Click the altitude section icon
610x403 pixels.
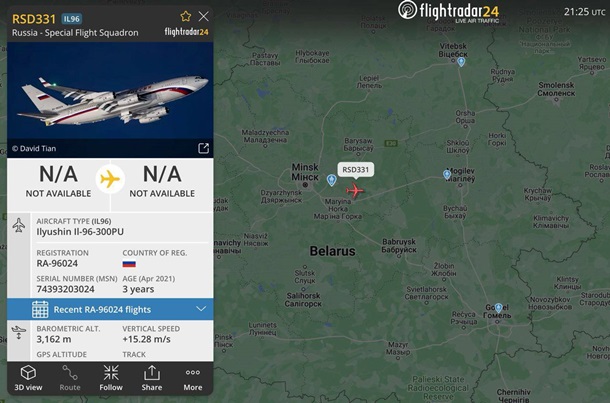point(19,333)
